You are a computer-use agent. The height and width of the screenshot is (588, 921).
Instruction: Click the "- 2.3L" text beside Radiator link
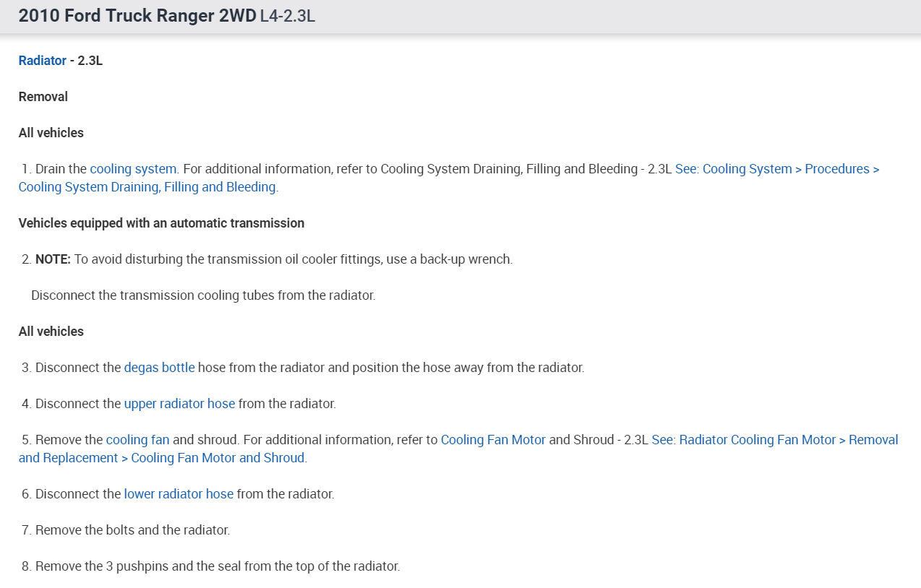pos(87,61)
